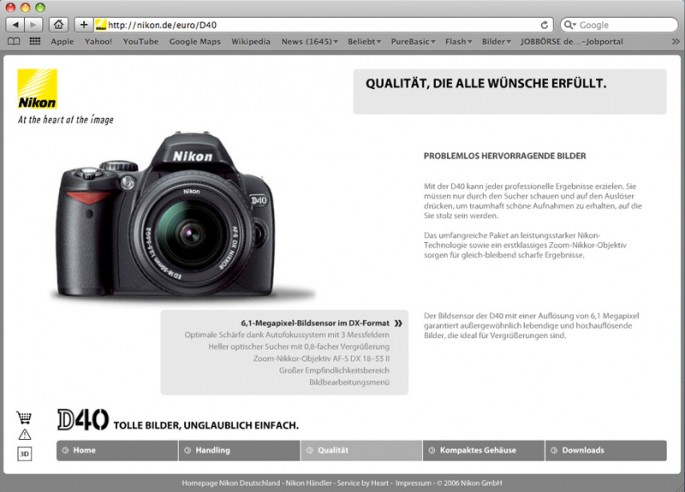Screen dimensions: 685x492
Task: Expand the PureBasic bookmarks folder
Action: pos(413,42)
